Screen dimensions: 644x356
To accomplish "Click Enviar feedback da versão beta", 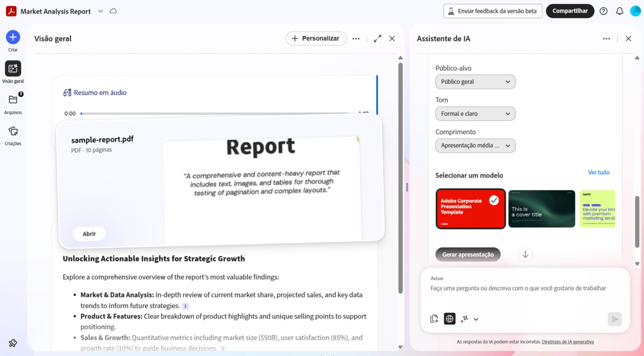I will click(x=493, y=11).
